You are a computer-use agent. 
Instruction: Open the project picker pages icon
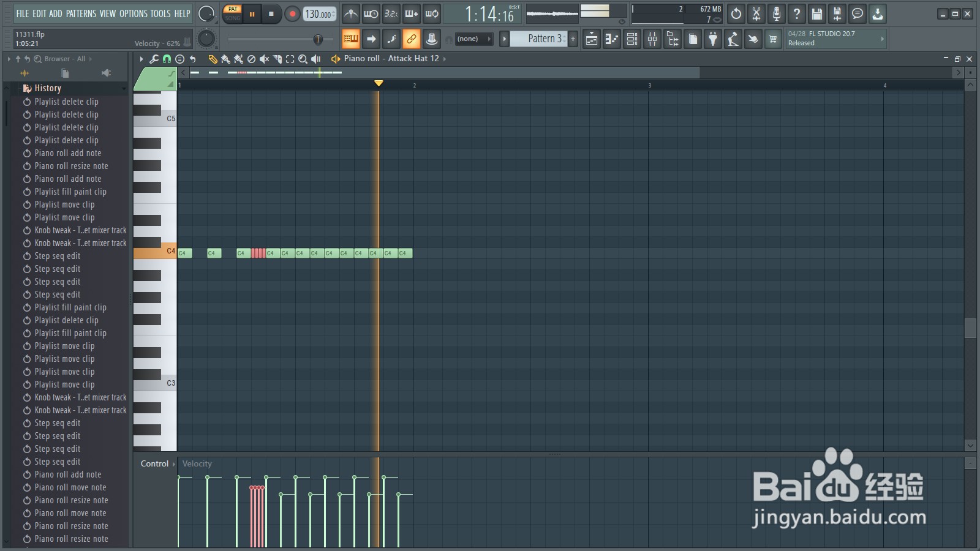coord(693,39)
